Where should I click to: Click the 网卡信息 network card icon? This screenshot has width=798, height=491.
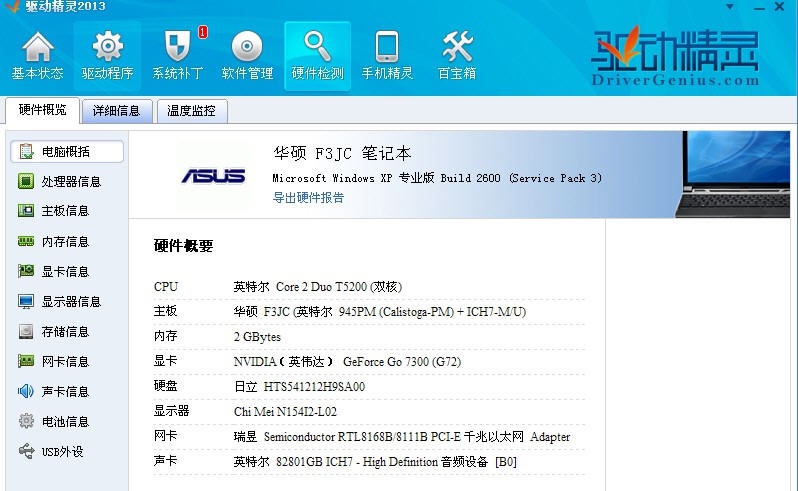26,361
